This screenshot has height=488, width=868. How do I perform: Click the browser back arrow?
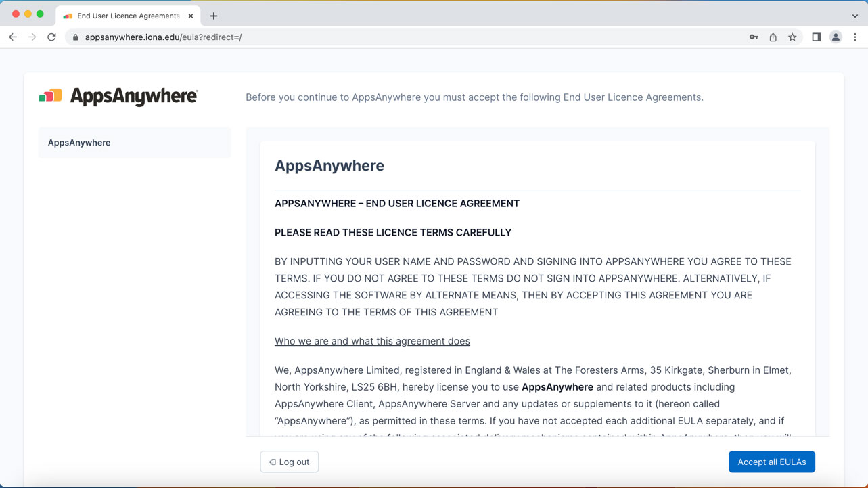coord(13,37)
